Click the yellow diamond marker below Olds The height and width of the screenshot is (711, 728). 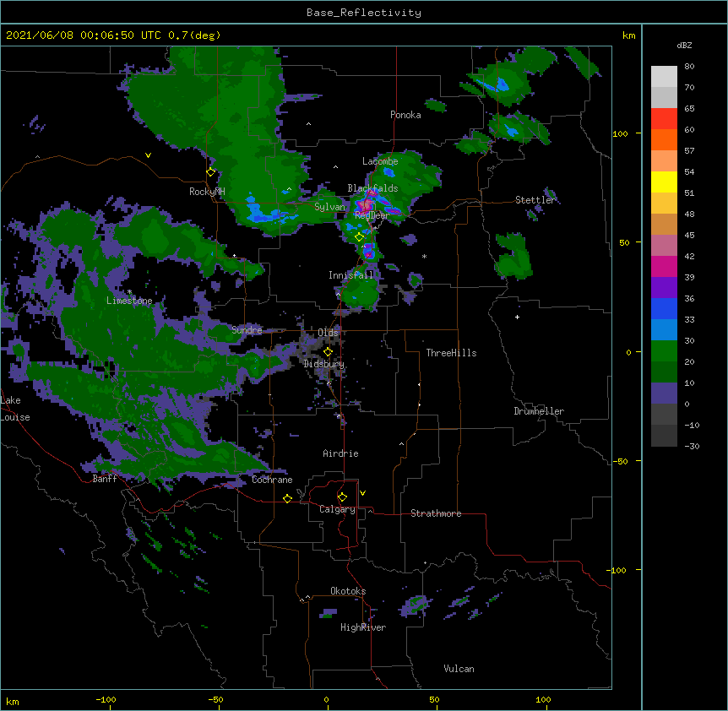click(328, 352)
